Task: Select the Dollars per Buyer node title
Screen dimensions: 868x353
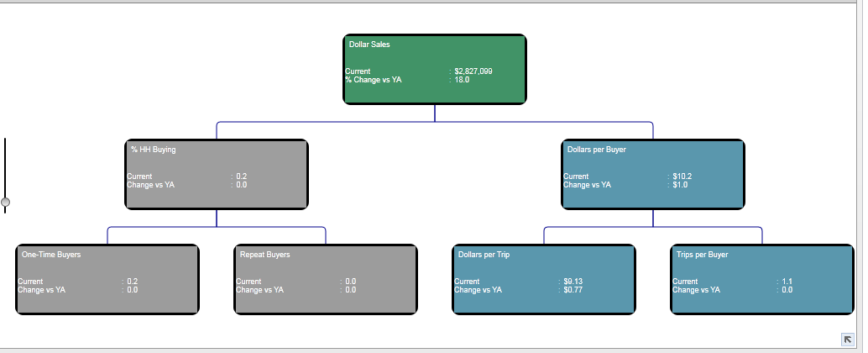Action: click(x=596, y=150)
